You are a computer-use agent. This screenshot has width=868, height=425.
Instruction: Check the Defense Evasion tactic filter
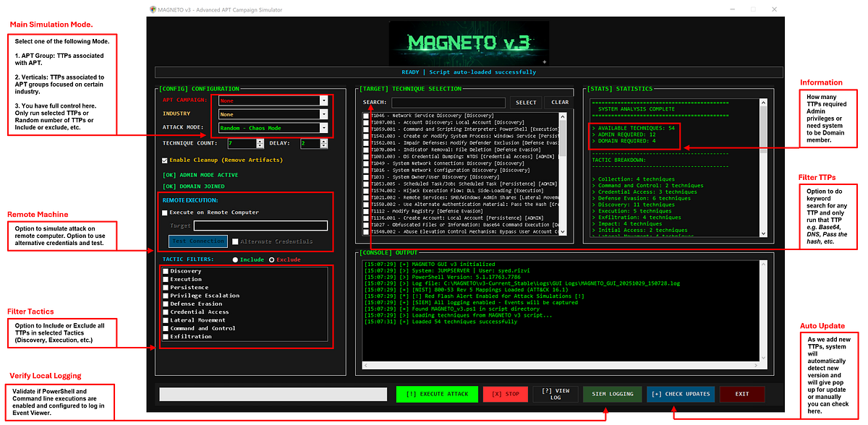pos(166,304)
